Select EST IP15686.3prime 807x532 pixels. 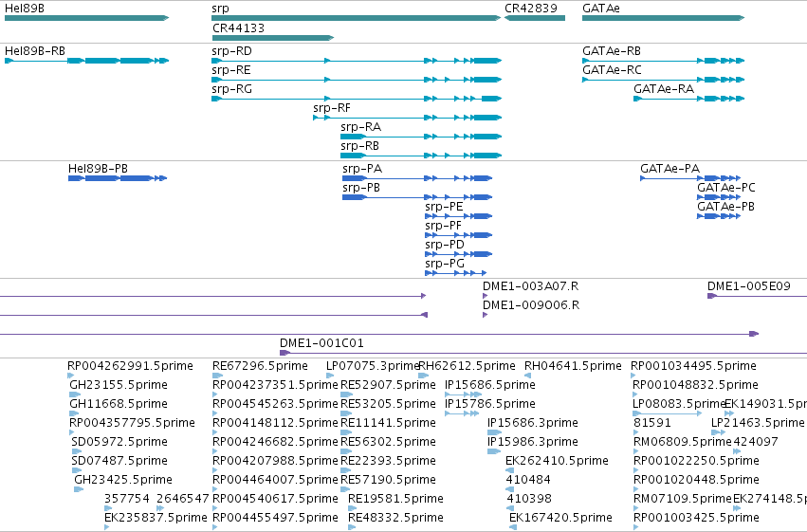tap(494, 432)
